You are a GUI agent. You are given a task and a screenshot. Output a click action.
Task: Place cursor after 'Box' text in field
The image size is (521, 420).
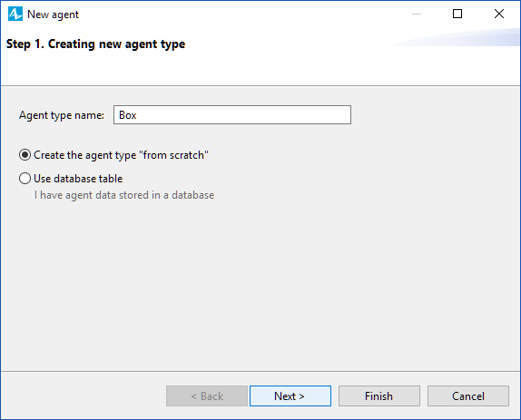click(137, 115)
